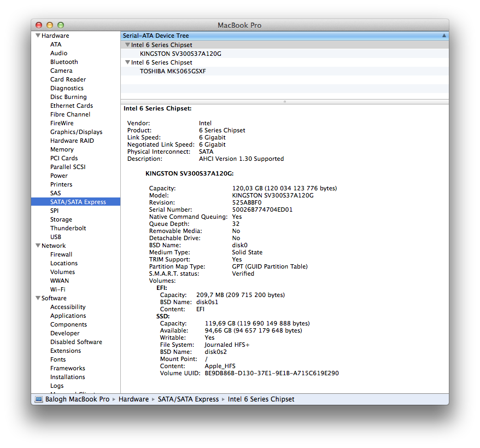The image size is (480, 448).
Task: Open SAS in the sidebar
Action: click(55, 193)
